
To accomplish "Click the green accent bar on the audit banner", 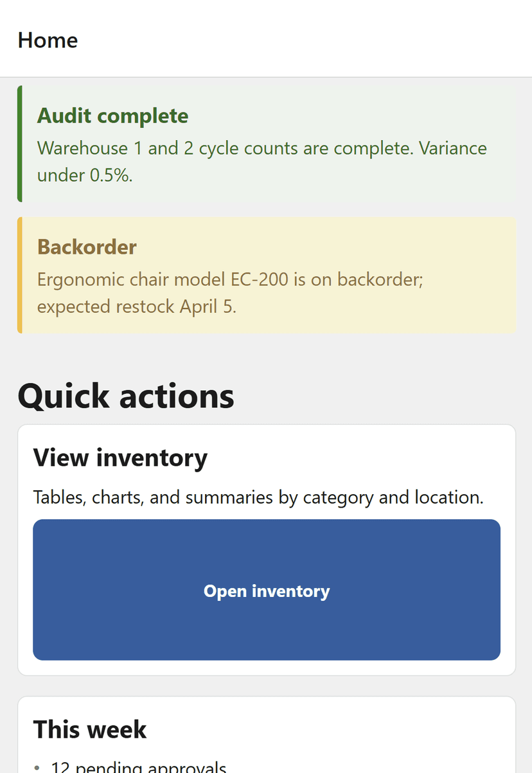I will point(20,143).
